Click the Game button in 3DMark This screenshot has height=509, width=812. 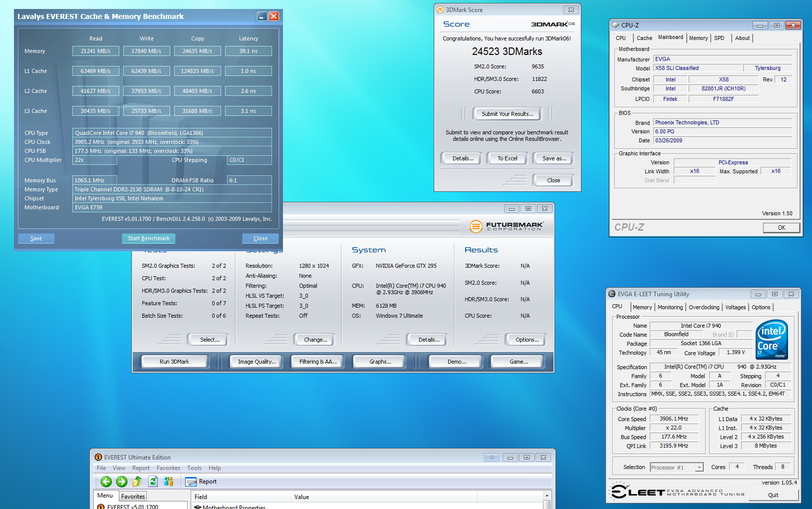pyautogui.click(x=519, y=362)
